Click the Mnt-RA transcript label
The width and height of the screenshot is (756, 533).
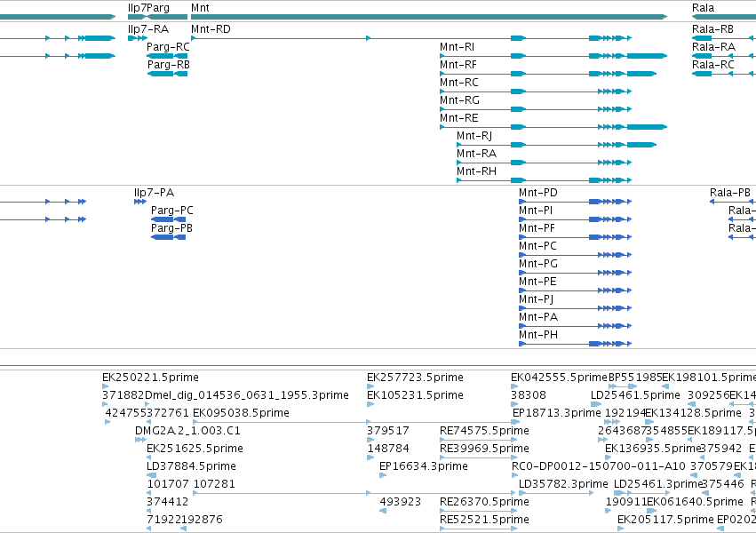click(x=476, y=154)
